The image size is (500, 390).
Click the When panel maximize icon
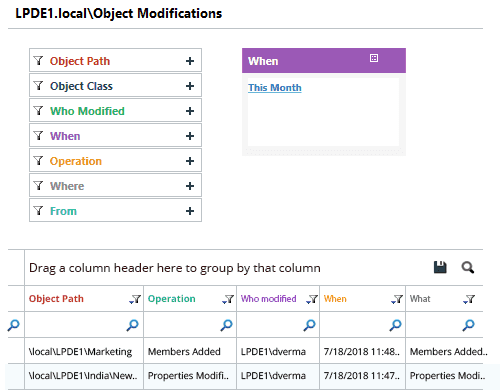point(374,58)
